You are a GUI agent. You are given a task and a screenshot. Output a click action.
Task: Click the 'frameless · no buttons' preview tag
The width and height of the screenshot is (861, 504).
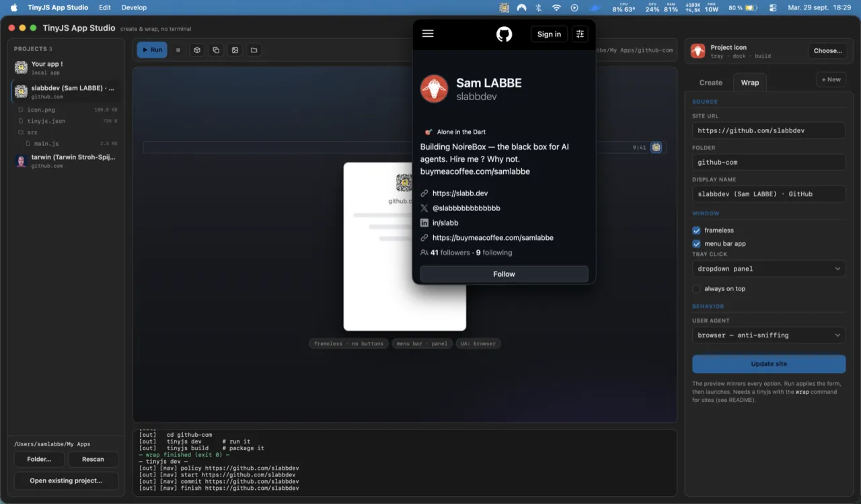tap(348, 343)
